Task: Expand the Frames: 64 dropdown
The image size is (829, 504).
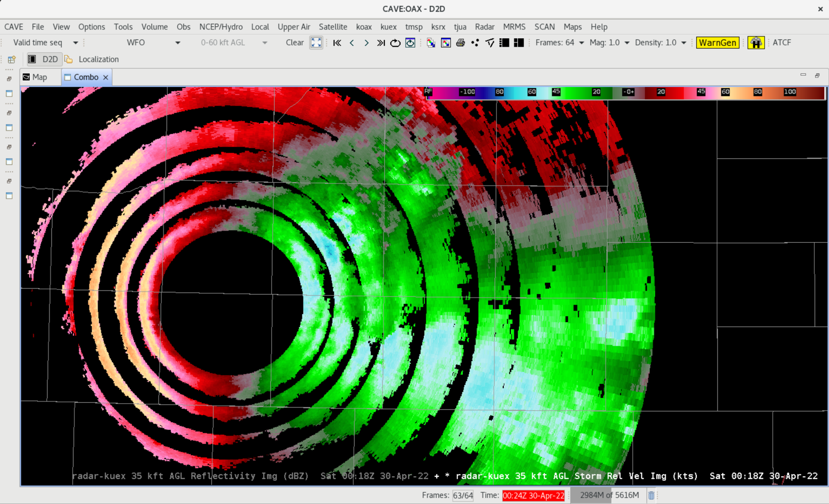Action: point(582,43)
